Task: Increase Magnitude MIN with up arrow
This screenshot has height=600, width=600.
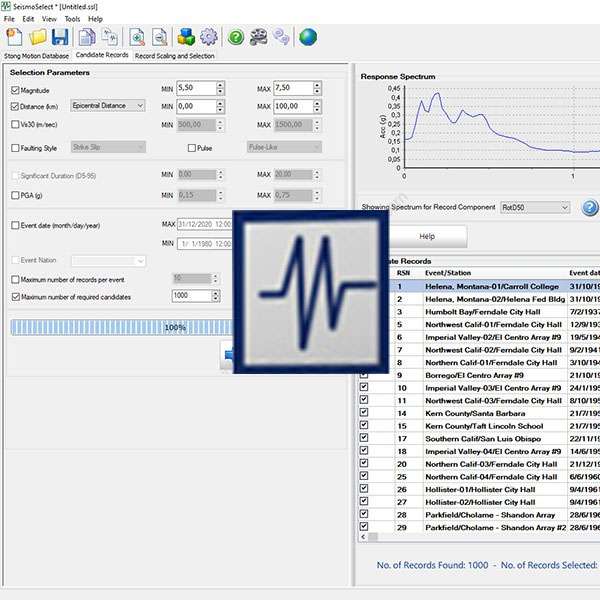Action: point(220,85)
